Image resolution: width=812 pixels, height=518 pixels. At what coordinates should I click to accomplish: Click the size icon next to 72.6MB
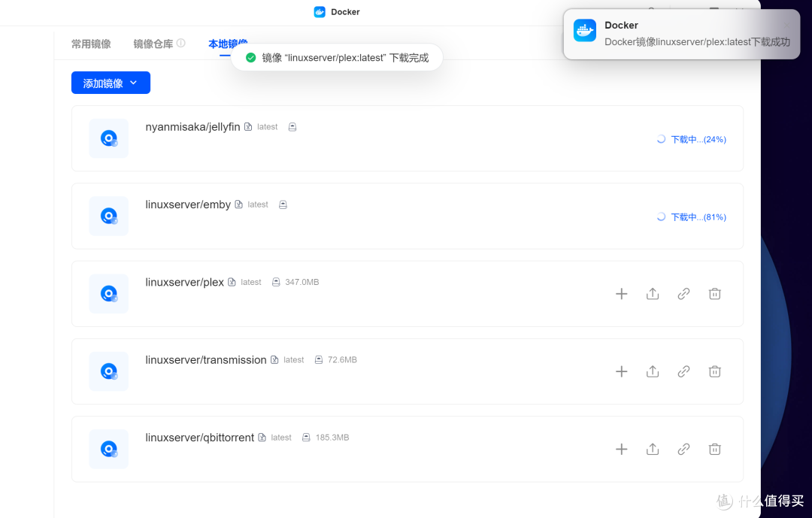[319, 360]
